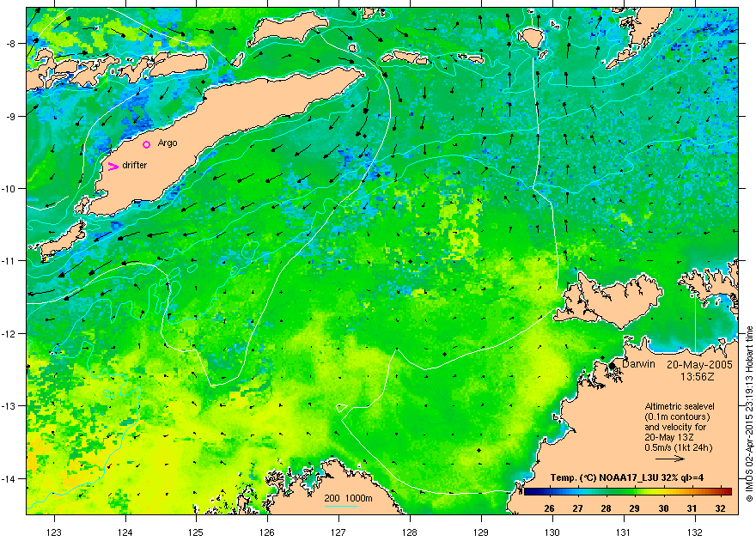Click the '29' temperature scale value
This screenshot has width=756, height=541.
pos(635,508)
